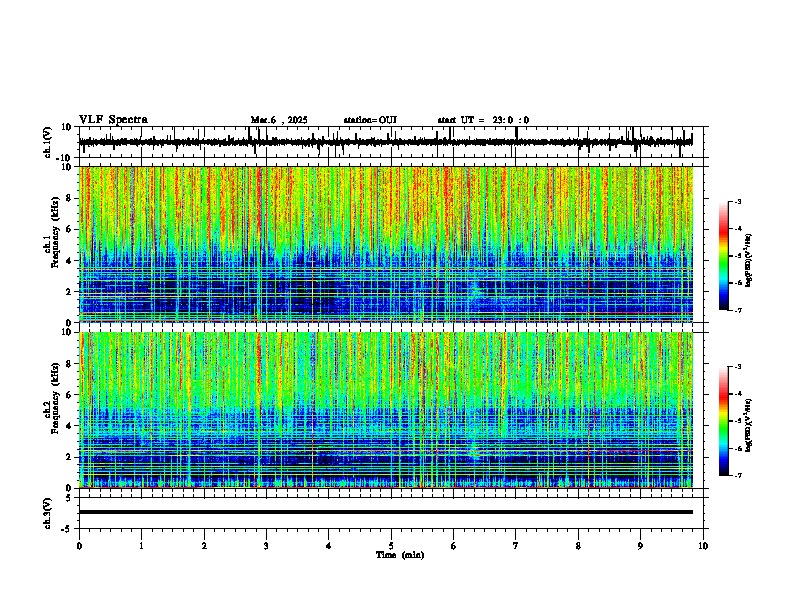The width and height of the screenshot is (792, 612).
Task: Click the "4" kHz tick of ch.1 spectrogram
Action: point(70,261)
